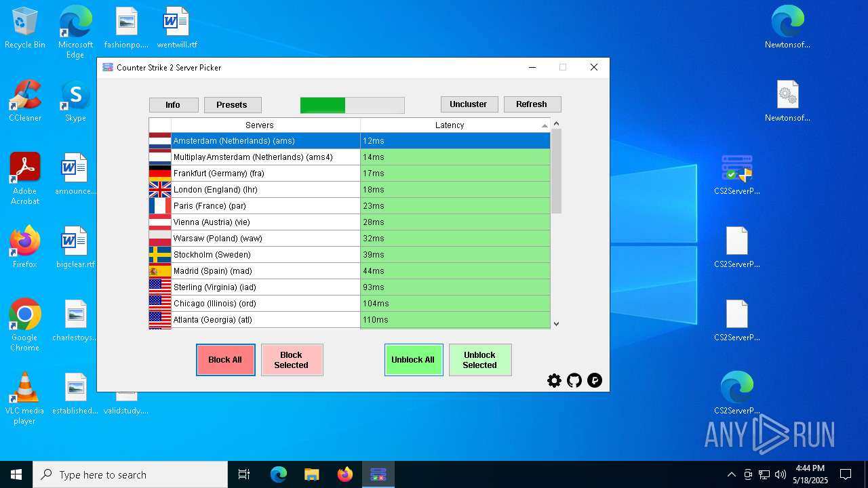
Task: Select the Firefox desktop shortcut
Action: (x=25, y=247)
